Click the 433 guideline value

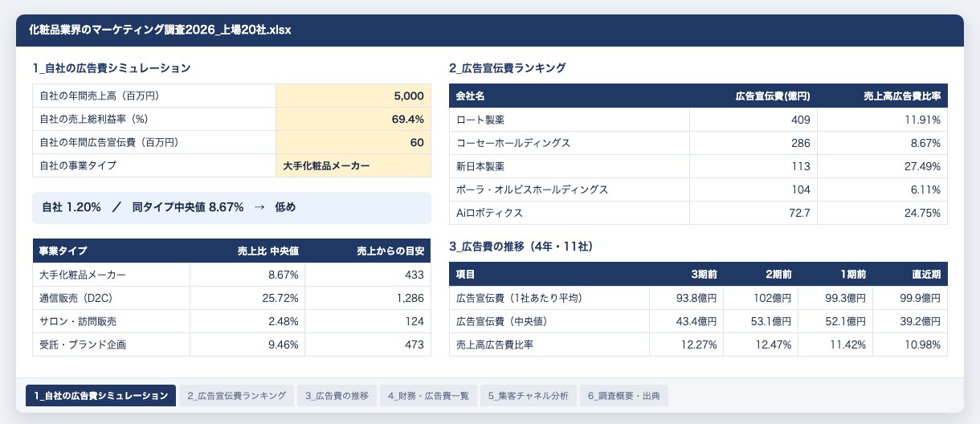click(x=369, y=275)
